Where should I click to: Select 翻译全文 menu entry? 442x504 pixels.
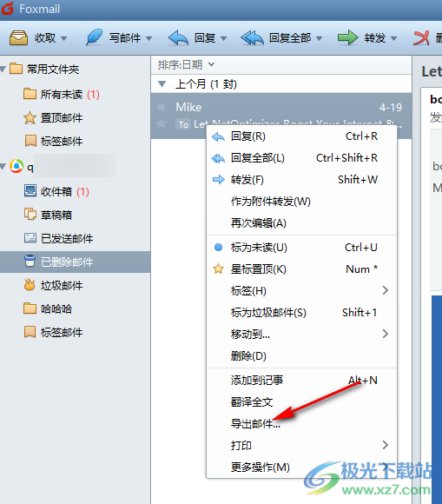302,401
